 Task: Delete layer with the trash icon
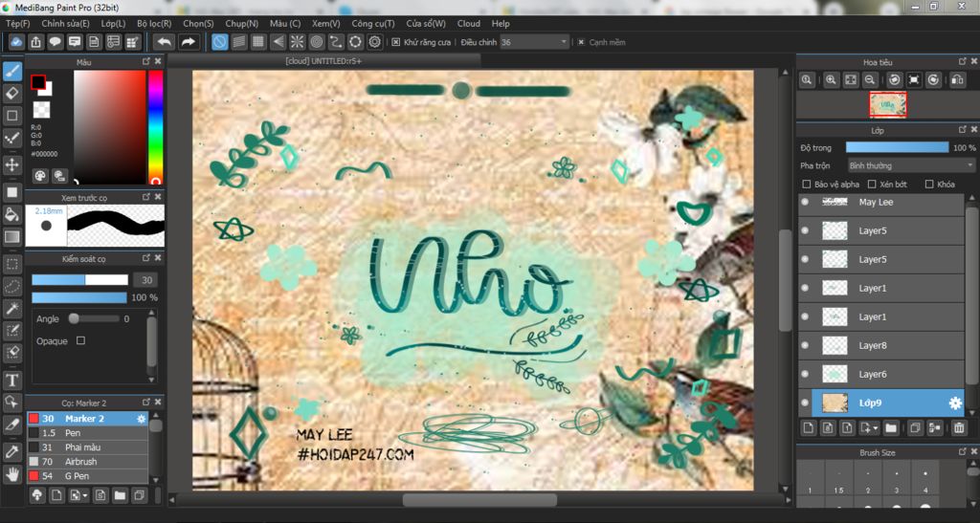click(x=959, y=428)
